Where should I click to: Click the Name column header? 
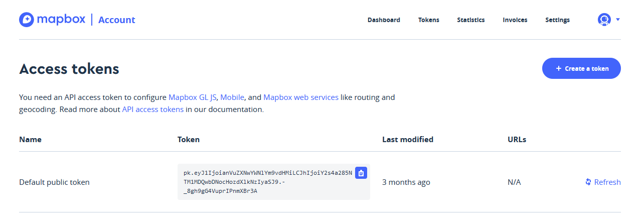(30, 140)
